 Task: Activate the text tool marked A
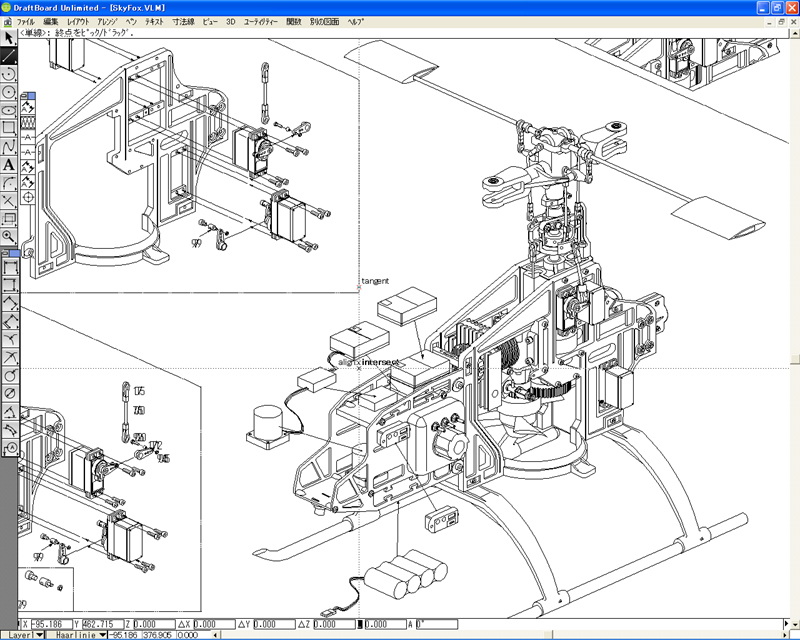[9, 165]
